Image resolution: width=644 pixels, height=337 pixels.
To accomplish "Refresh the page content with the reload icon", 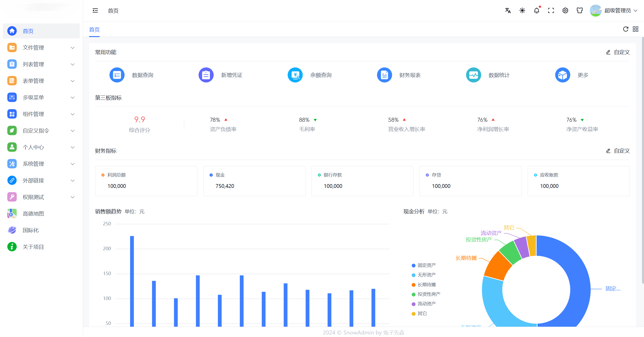I will point(626,29).
